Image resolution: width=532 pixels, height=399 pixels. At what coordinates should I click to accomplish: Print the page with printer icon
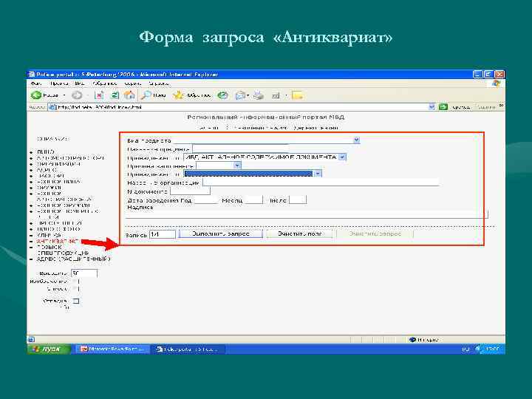pos(259,95)
